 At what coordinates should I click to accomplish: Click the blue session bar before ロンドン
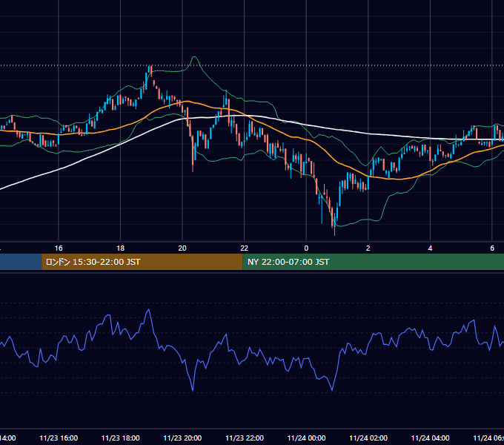(21, 262)
